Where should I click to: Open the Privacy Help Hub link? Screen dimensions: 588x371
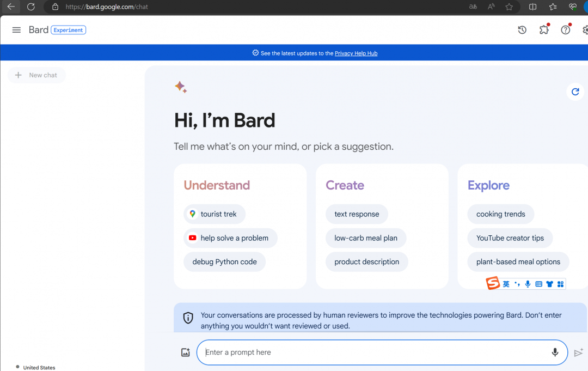356,53
